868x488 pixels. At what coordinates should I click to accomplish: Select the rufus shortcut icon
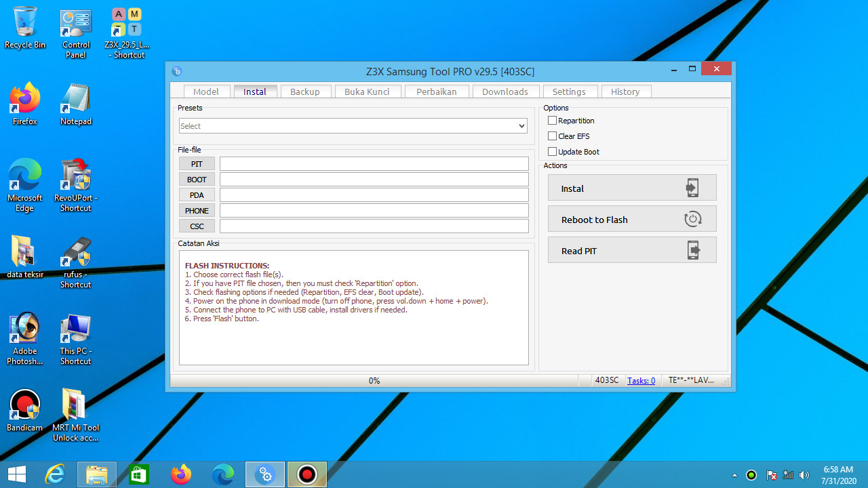click(76, 262)
